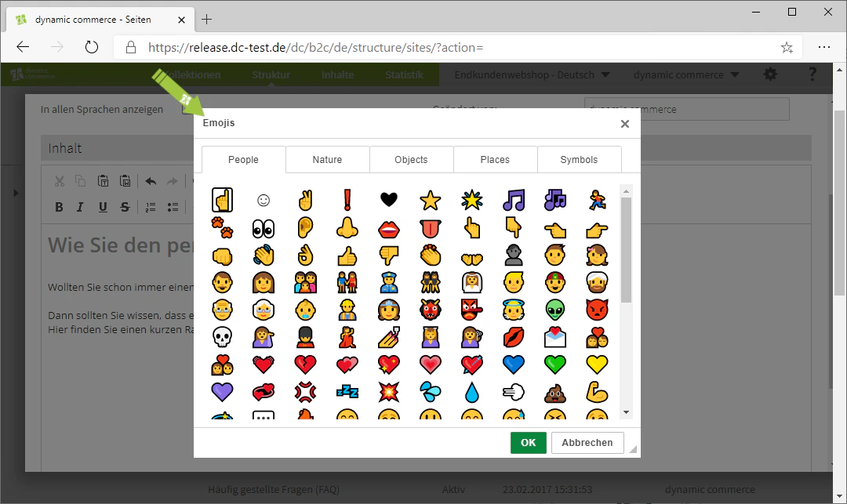Insert the red exclamation mark emoji
Viewport: 847px width, 504px height.
[347, 200]
